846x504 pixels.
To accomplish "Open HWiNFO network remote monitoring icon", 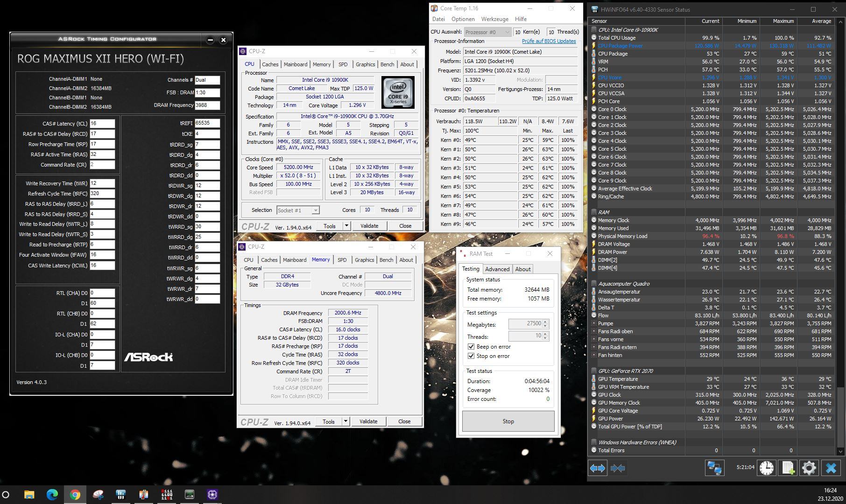I will [714, 468].
